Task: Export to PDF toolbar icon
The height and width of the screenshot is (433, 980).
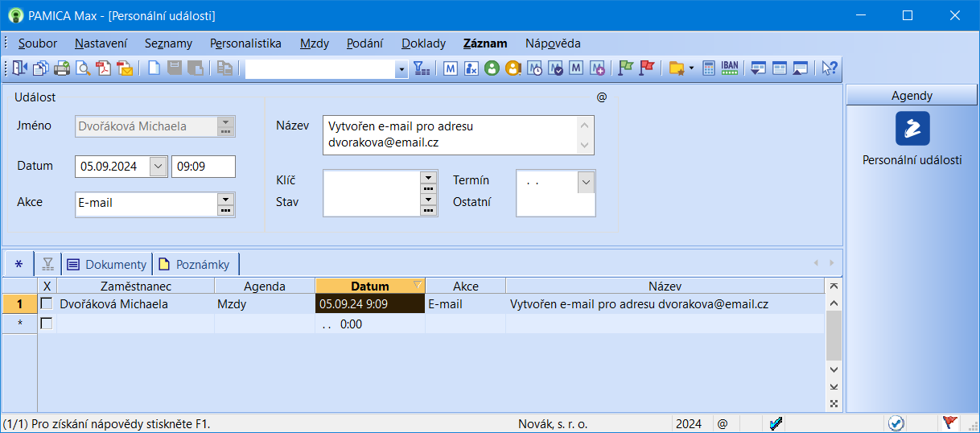Action: click(103, 68)
